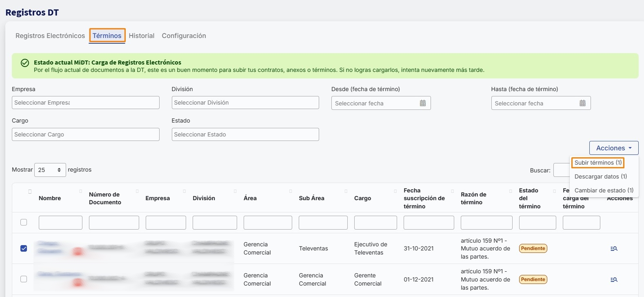Uncheck the Ejecutivo de Televentas row checkbox
Image resolution: width=644 pixels, height=297 pixels.
point(24,248)
